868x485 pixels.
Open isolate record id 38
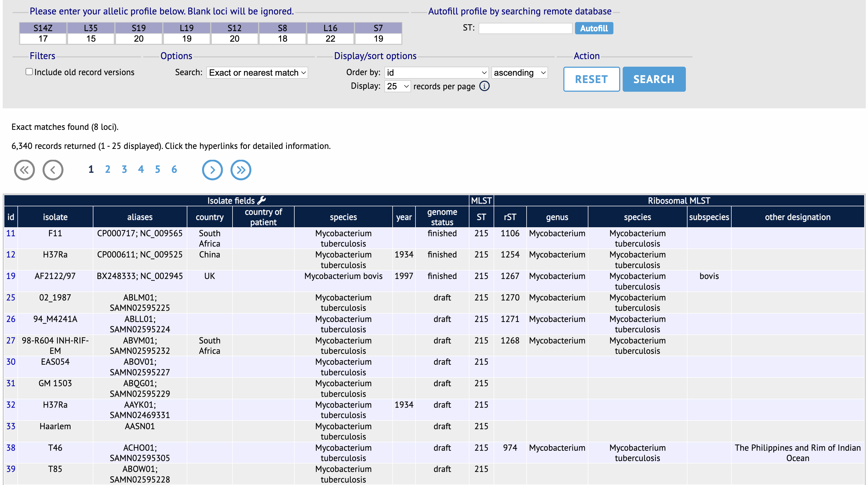[x=11, y=448]
